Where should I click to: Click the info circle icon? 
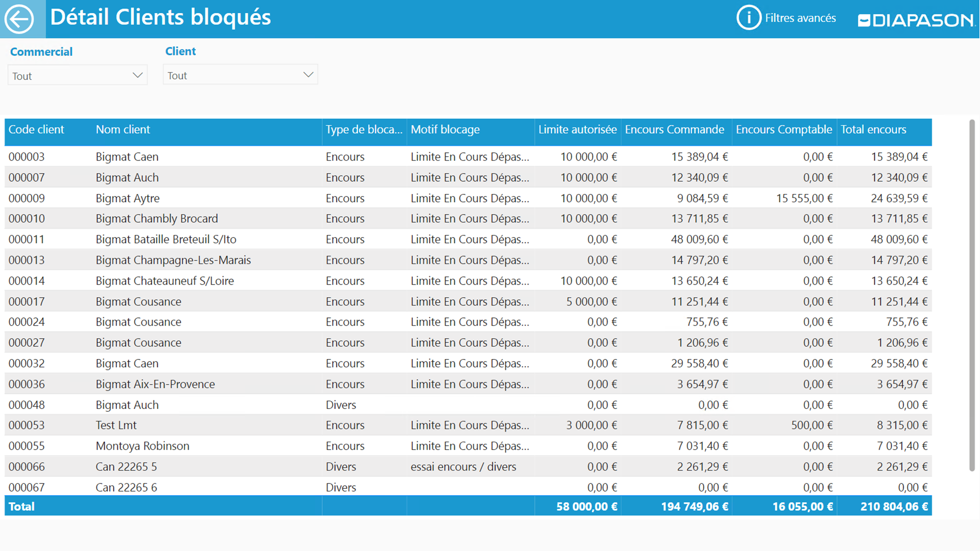pyautogui.click(x=748, y=18)
